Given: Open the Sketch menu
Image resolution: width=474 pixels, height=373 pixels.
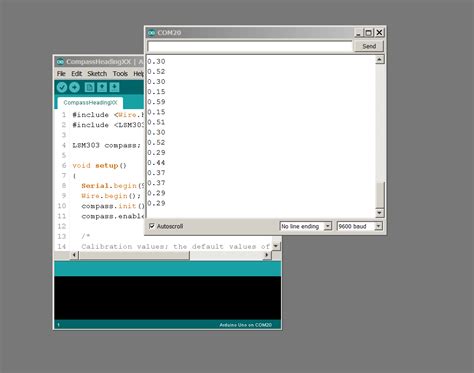Looking at the screenshot, I should [97, 74].
